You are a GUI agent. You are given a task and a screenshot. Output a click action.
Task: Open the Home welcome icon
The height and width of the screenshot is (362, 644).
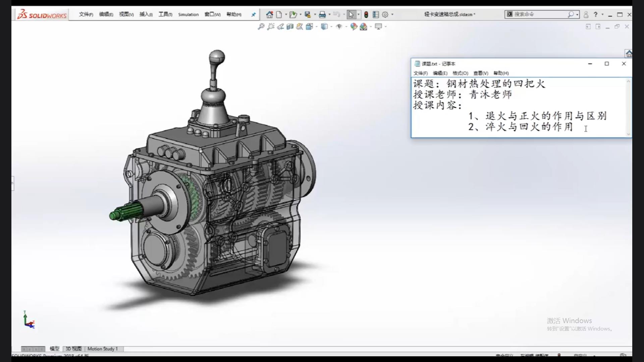point(269,14)
